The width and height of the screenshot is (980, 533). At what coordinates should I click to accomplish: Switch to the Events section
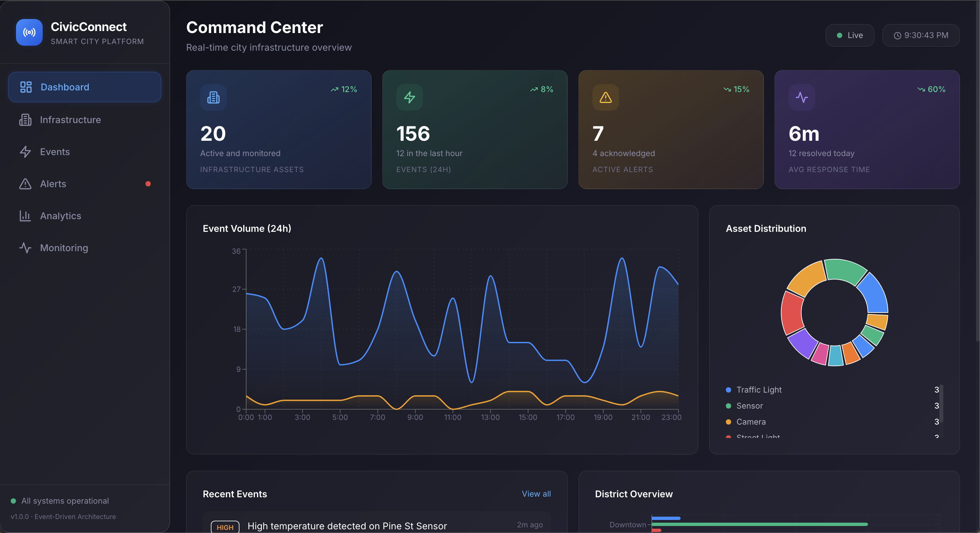(x=55, y=151)
